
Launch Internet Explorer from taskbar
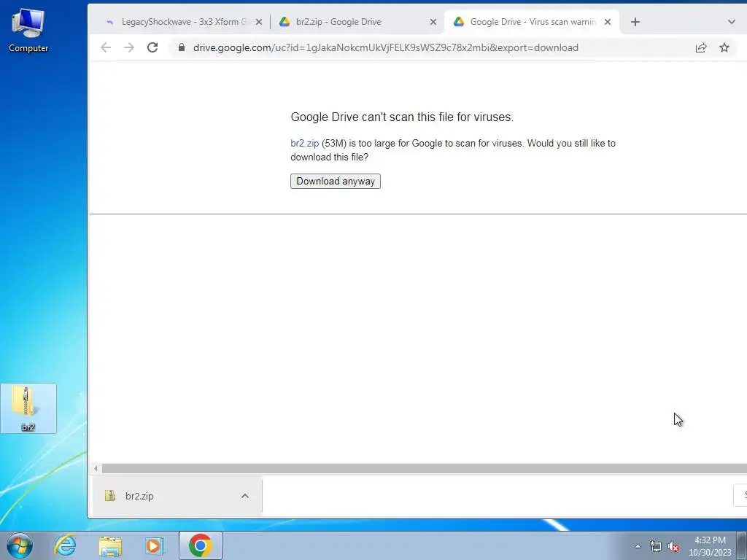tap(65, 545)
